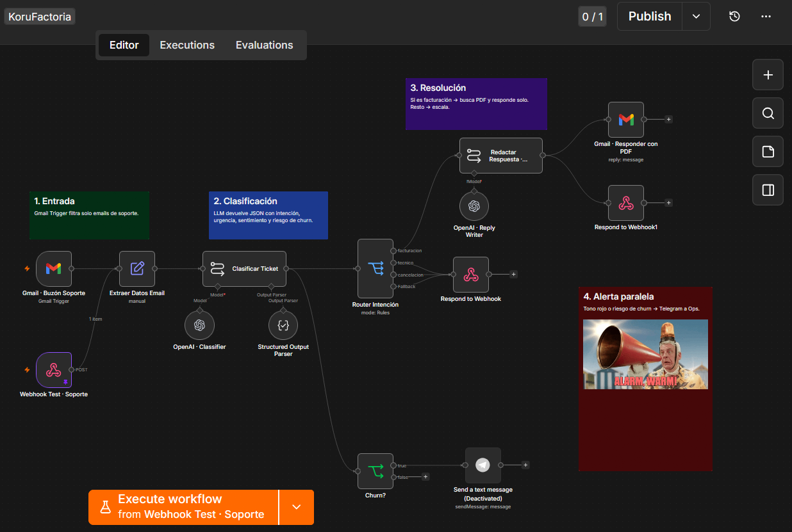
Task: Click the orange Execute workflow button
Action: [183, 507]
